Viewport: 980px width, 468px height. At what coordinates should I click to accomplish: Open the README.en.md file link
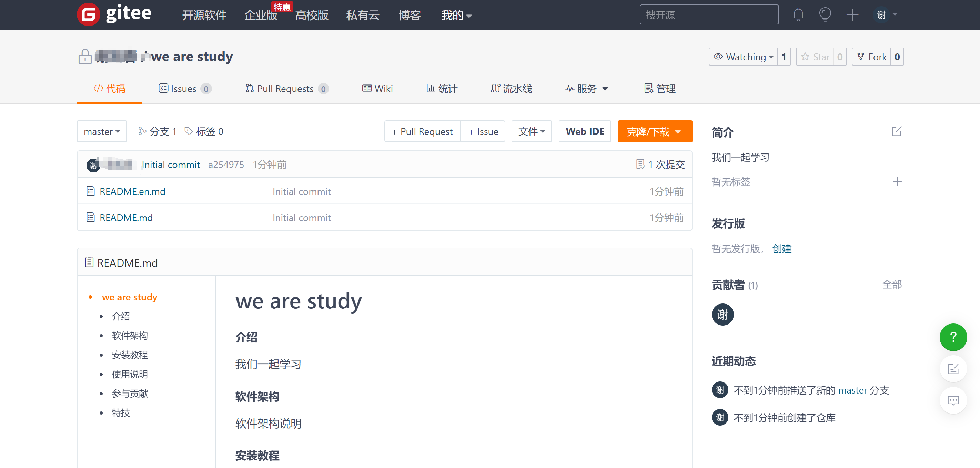pyautogui.click(x=132, y=191)
